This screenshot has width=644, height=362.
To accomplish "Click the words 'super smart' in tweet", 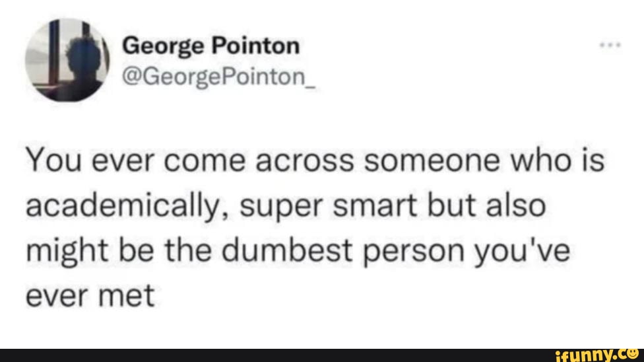I will tap(328, 207).
